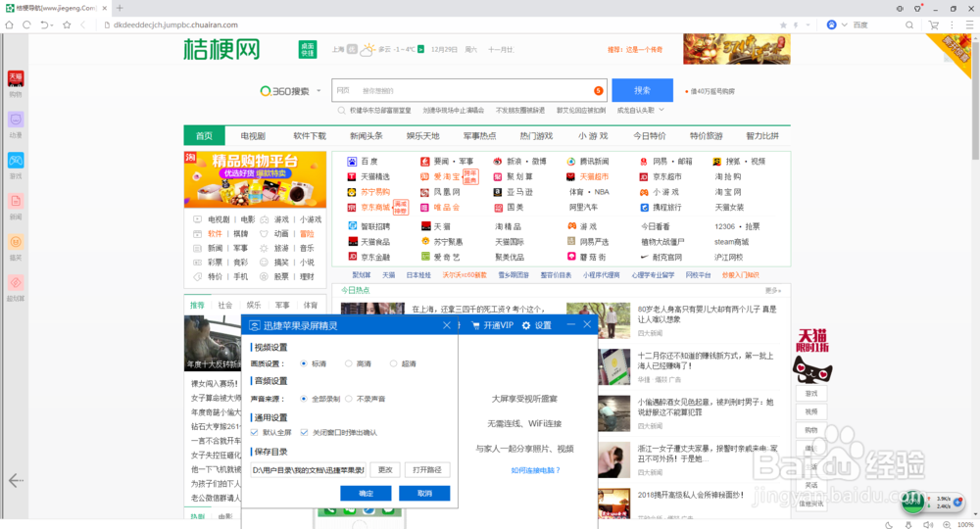Click the magnifier icon in Baidu search box
The height and width of the screenshot is (529, 980).
[x=909, y=25]
